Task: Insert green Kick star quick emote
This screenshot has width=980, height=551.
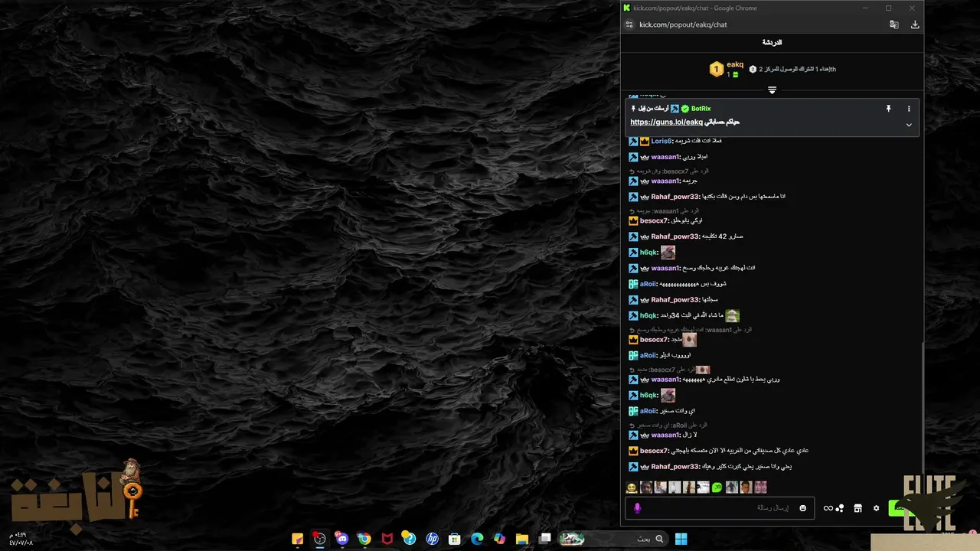Action: 717,487
